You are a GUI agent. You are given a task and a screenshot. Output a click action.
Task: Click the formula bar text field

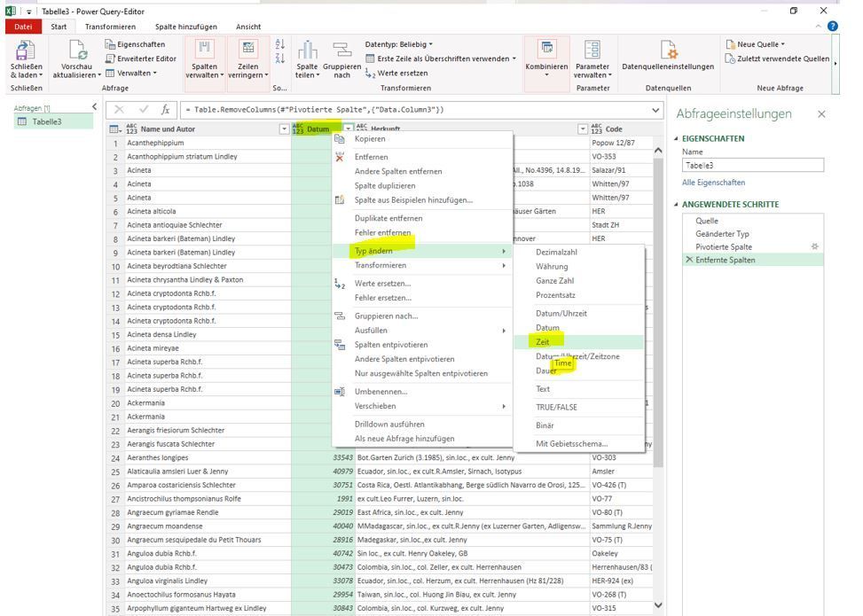point(416,110)
